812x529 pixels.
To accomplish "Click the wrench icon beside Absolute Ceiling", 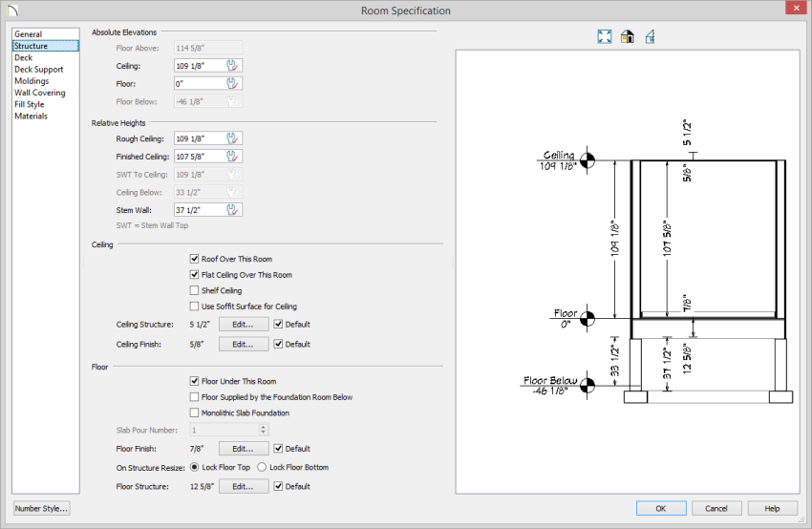I will coord(232,66).
